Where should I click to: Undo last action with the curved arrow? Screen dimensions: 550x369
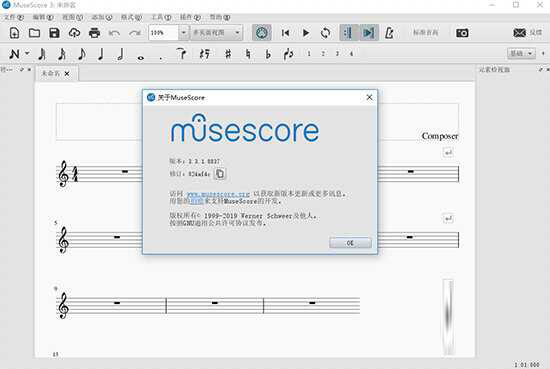(114, 33)
